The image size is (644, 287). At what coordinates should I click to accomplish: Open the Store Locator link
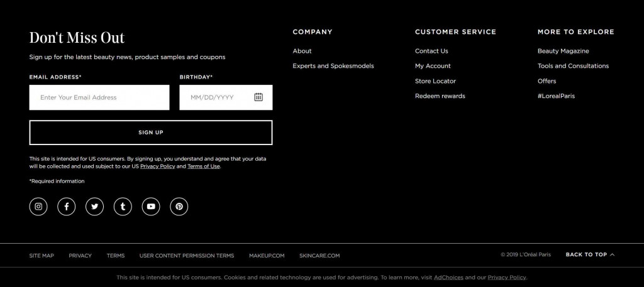coord(435,81)
